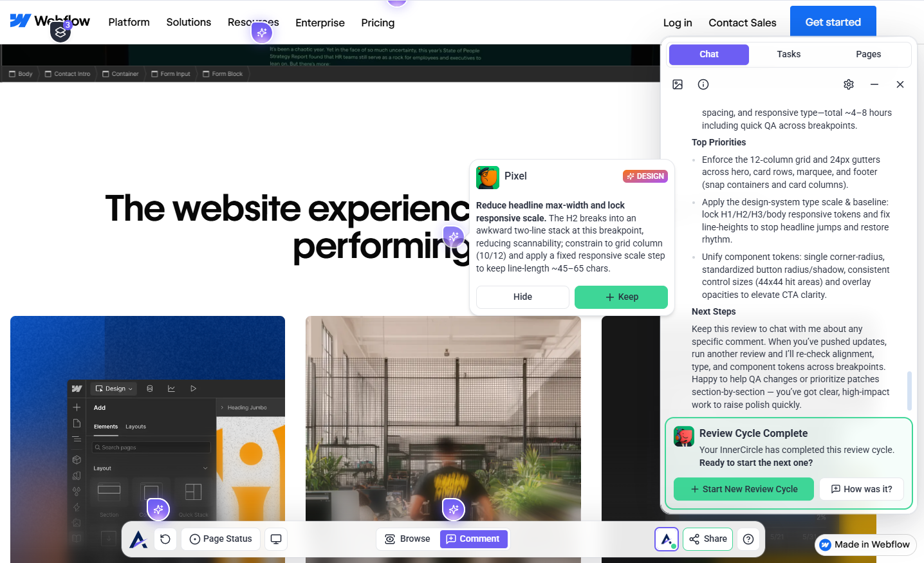Image resolution: width=924 pixels, height=563 pixels.
Task: Click the chat panel scrollbar
Action: point(909,390)
